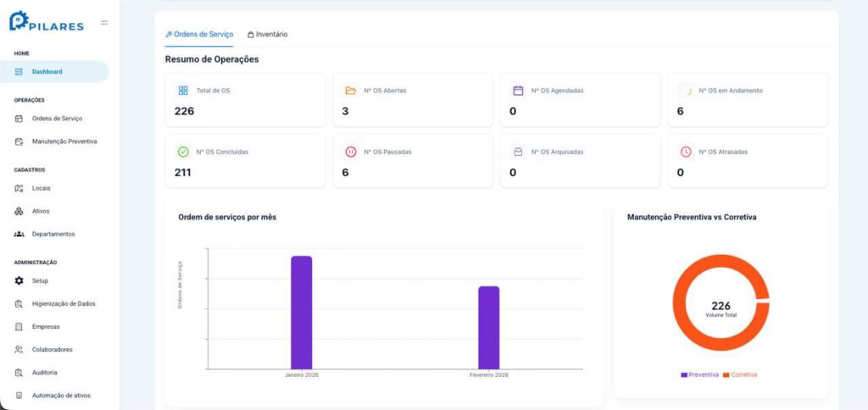The width and height of the screenshot is (868, 410).
Task: Click the Empresas building icon
Action: point(19,326)
